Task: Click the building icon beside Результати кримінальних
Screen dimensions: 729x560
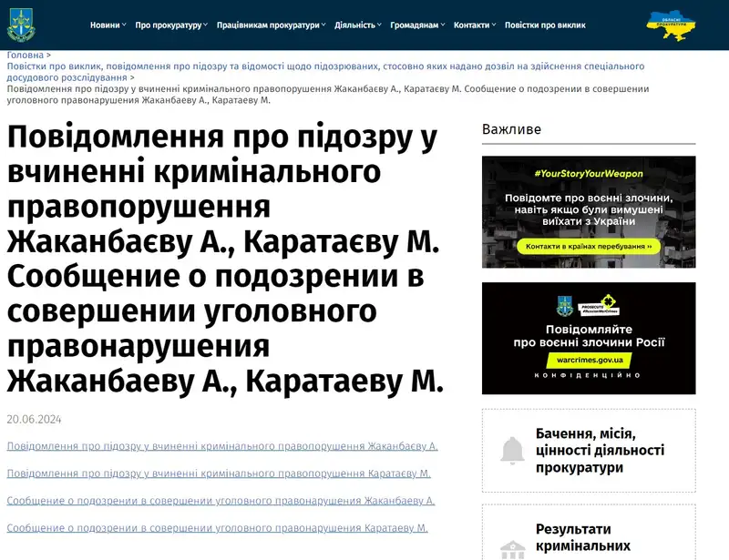Action: 512,549
